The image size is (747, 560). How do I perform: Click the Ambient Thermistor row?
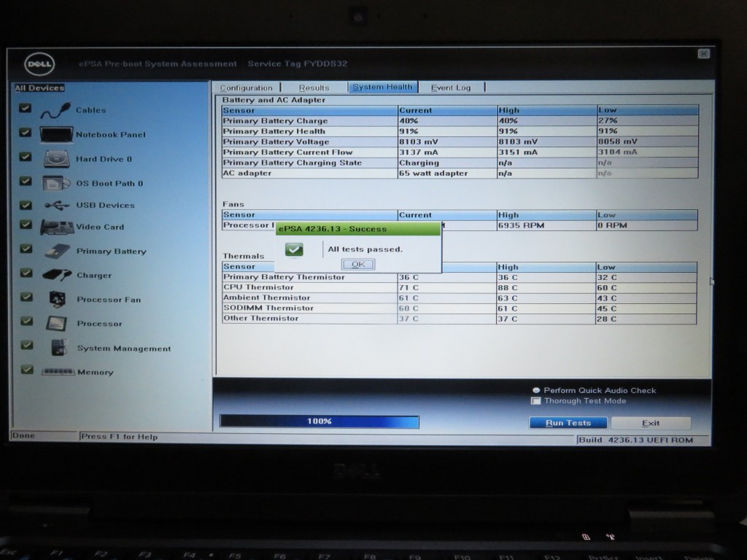point(460,298)
